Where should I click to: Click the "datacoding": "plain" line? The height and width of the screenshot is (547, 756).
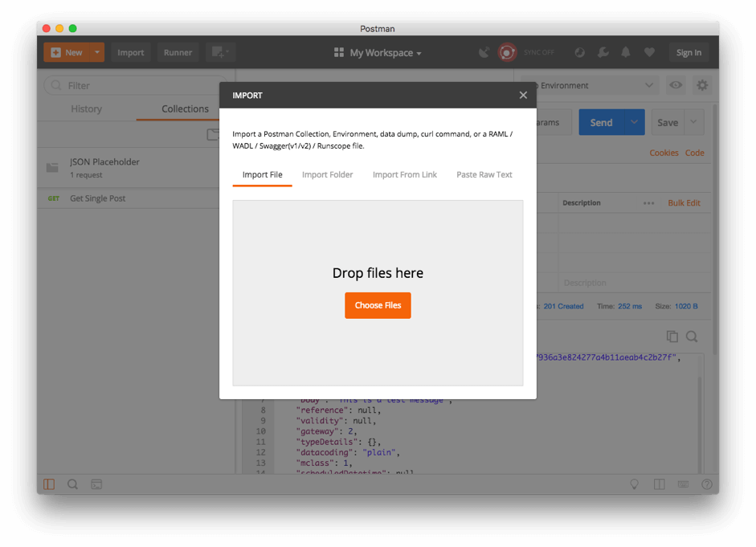(348, 452)
